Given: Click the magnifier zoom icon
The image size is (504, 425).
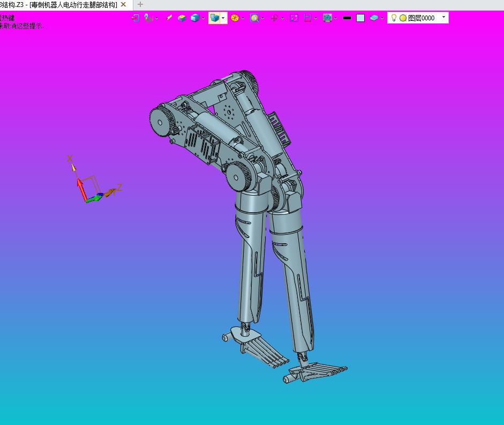Looking at the screenshot, I should coord(254,18).
